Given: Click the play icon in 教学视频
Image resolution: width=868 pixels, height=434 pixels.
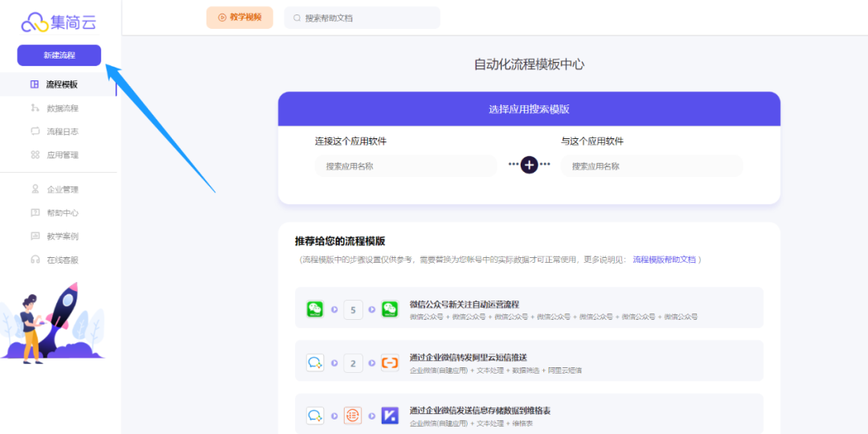Looking at the screenshot, I should pyautogui.click(x=222, y=18).
